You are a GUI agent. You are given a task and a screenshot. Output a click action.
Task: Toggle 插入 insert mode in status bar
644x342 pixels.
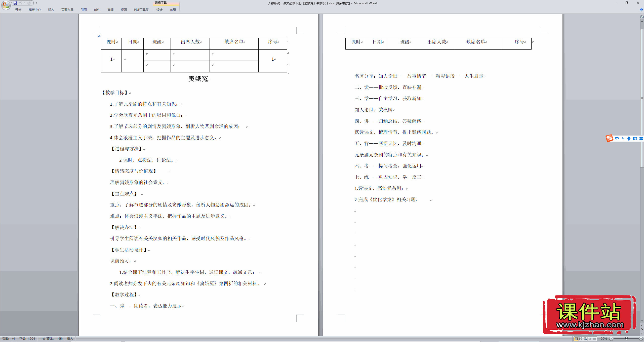click(x=70, y=339)
